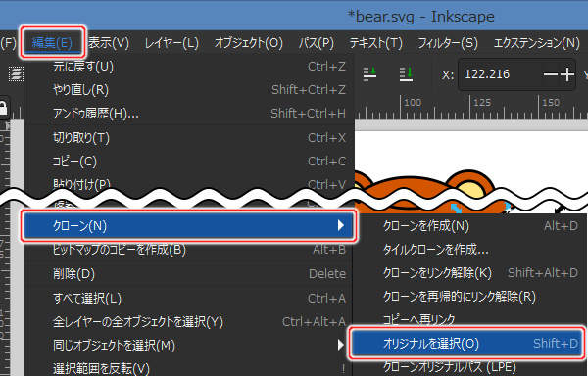Choose 元に戻す(U) undo entry
Screen dimensions: 588x376
click(189, 67)
